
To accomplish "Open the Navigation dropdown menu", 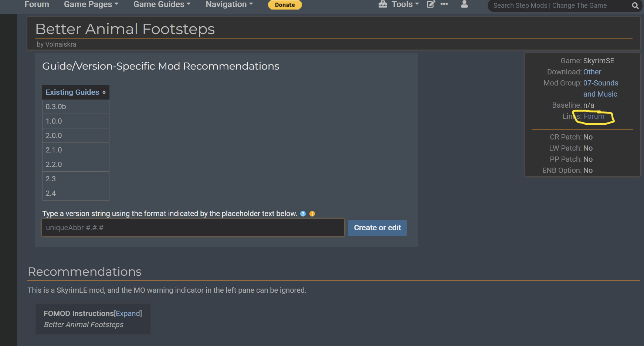I will (x=229, y=4).
